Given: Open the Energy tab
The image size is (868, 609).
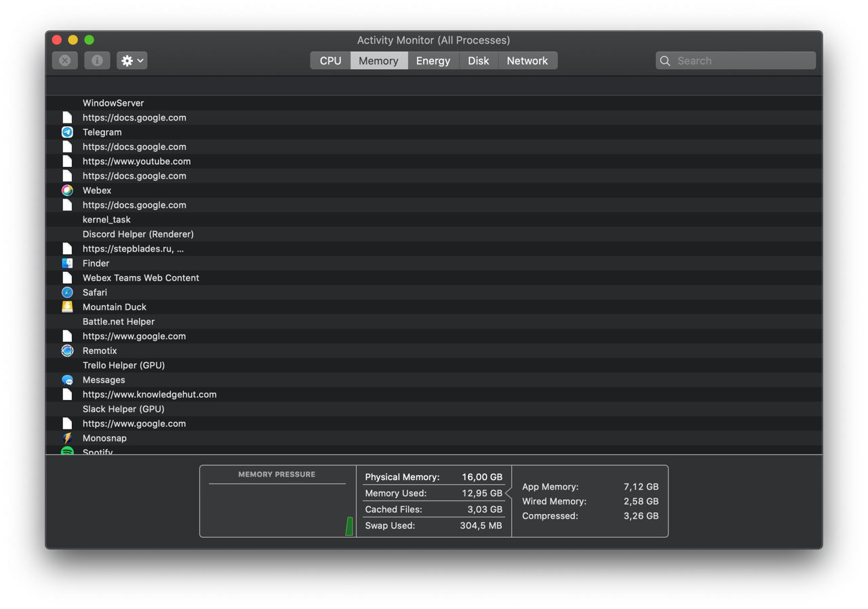Looking at the screenshot, I should coord(433,60).
